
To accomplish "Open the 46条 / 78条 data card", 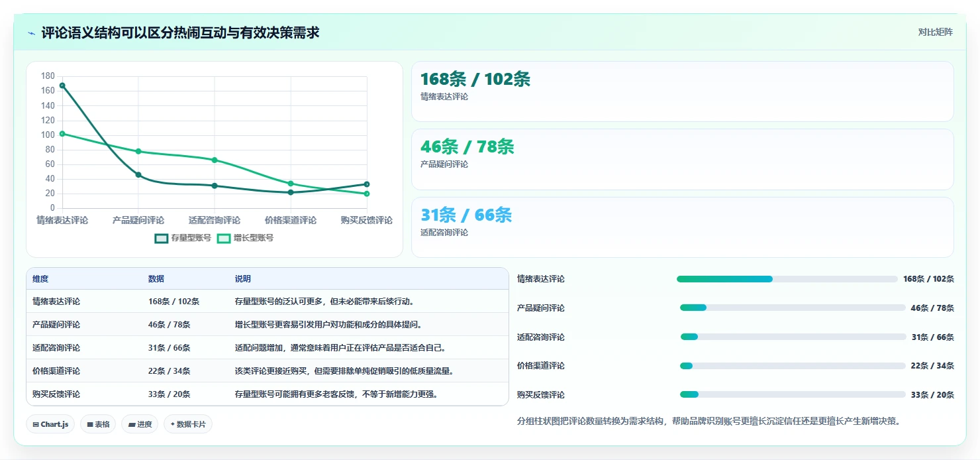I will (683, 159).
